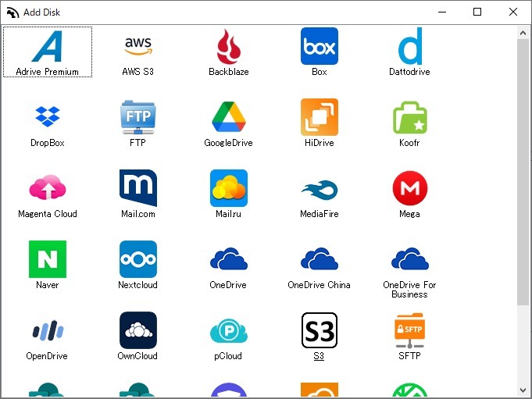This screenshot has height=399, width=532.
Task: Choose the OwnCloud icon
Action: (x=138, y=330)
